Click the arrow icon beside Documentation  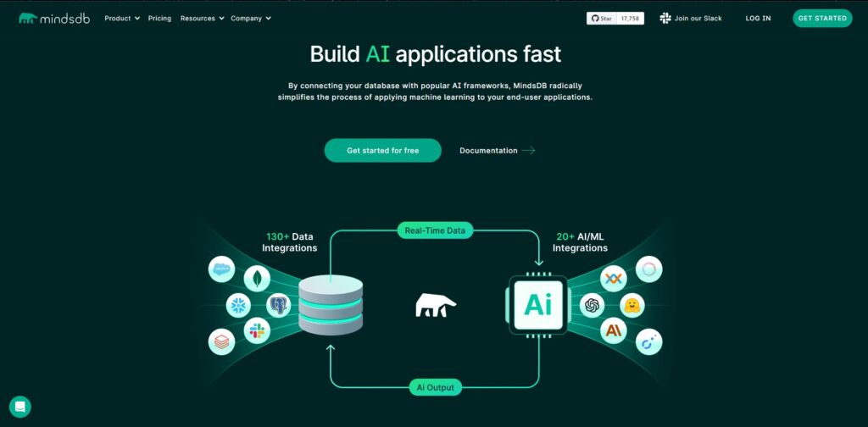528,151
